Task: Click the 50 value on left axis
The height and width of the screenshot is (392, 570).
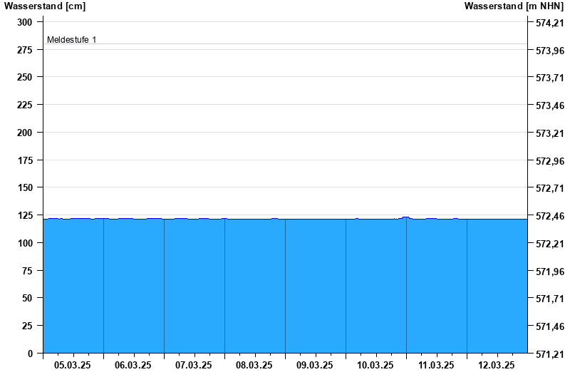Action: tap(27, 298)
